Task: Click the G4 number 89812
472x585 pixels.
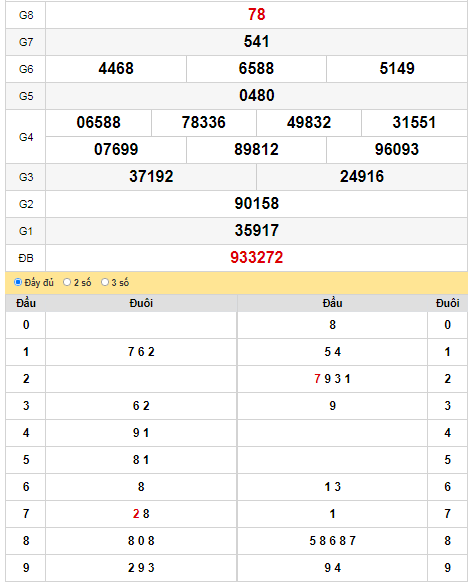Action: click(256, 150)
